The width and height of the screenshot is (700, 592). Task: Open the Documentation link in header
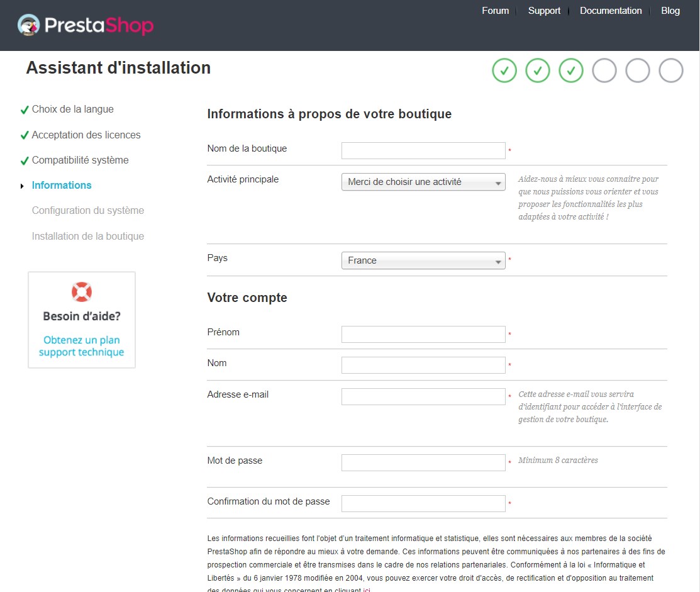tap(610, 11)
